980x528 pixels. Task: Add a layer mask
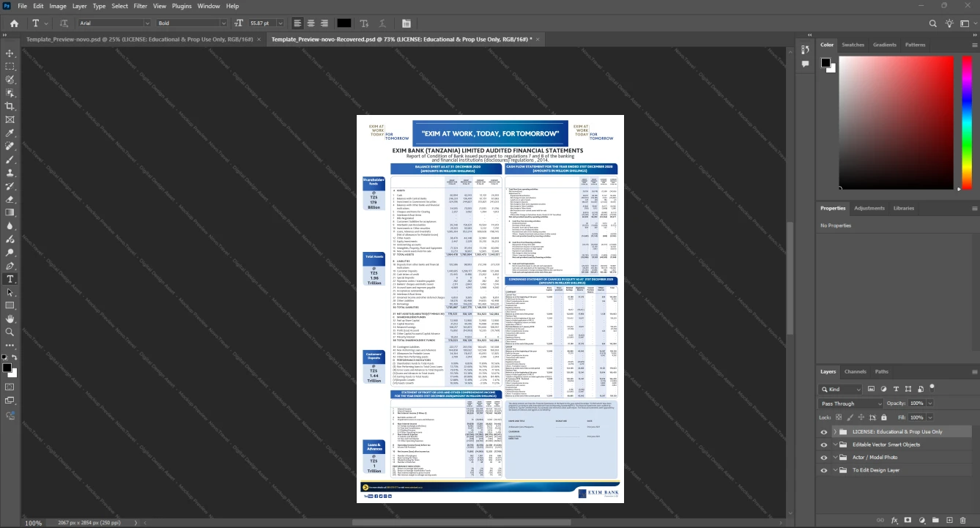(x=908, y=520)
